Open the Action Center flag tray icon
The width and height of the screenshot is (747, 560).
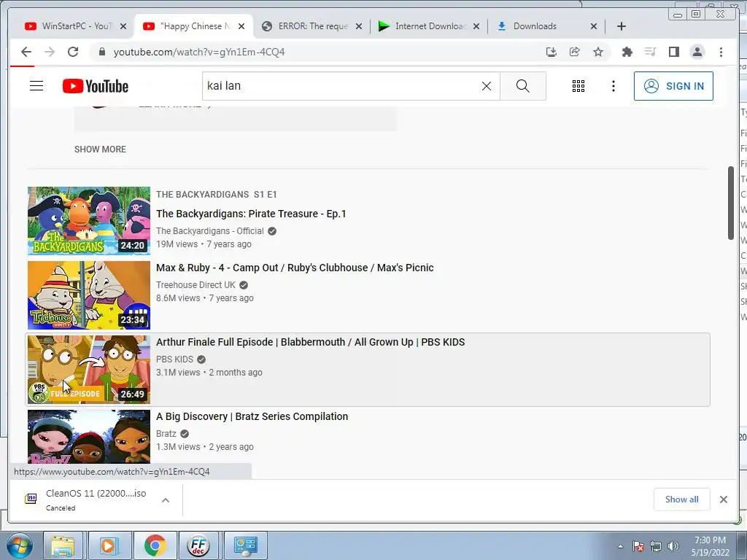click(638, 546)
